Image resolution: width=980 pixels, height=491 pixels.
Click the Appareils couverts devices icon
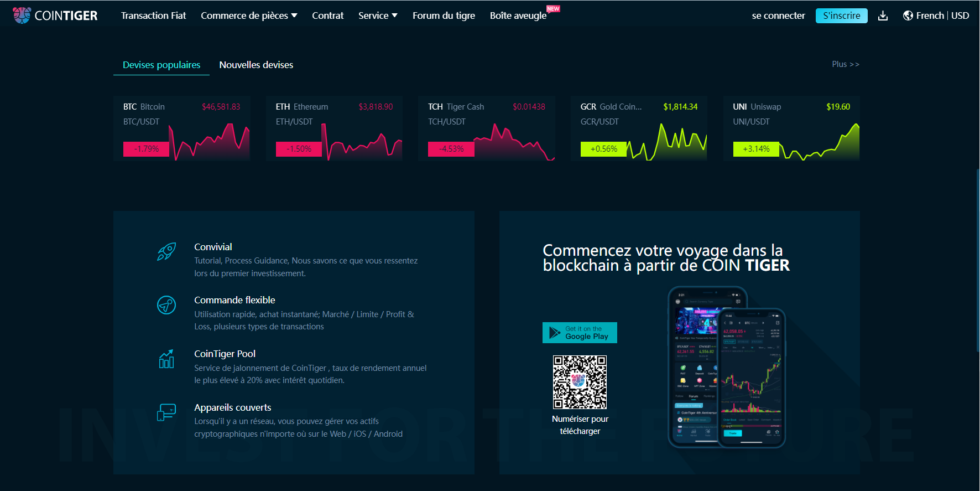(x=166, y=412)
